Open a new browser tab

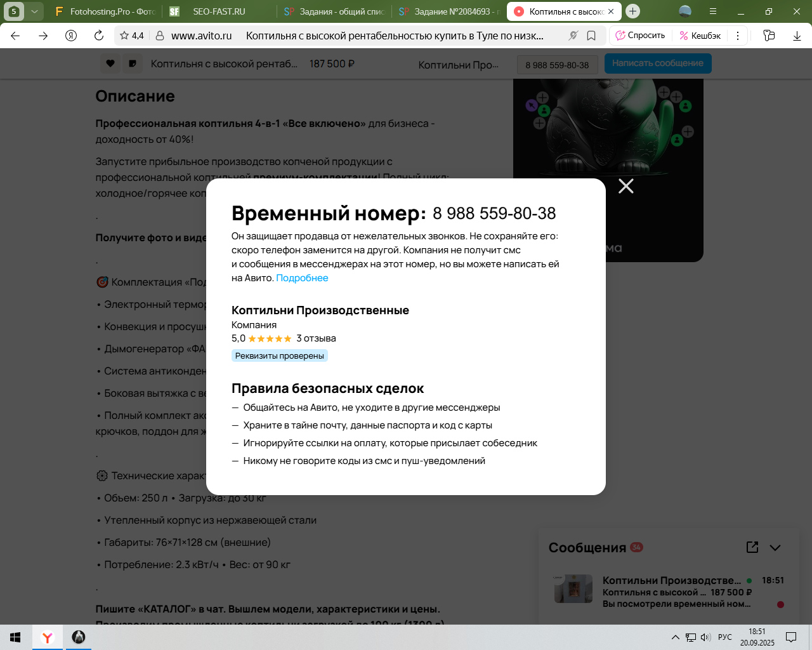(632, 11)
